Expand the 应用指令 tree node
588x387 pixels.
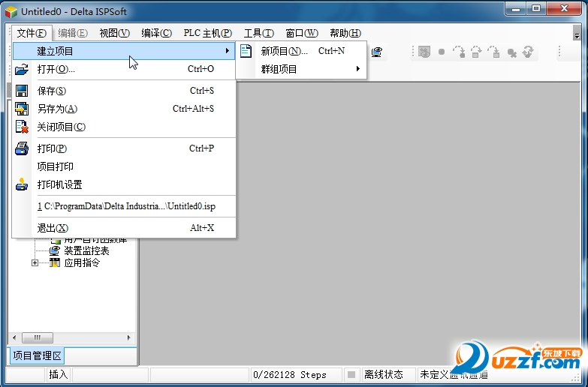click(35, 263)
